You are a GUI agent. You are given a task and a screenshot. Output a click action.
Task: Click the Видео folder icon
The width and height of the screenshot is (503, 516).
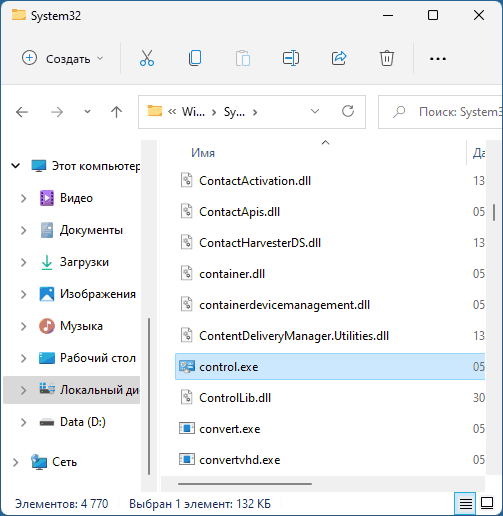(47, 198)
